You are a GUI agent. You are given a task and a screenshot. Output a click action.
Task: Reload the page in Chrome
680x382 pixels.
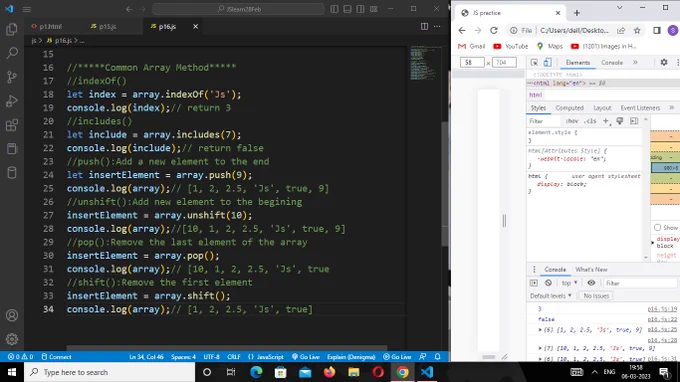tap(494, 30)
